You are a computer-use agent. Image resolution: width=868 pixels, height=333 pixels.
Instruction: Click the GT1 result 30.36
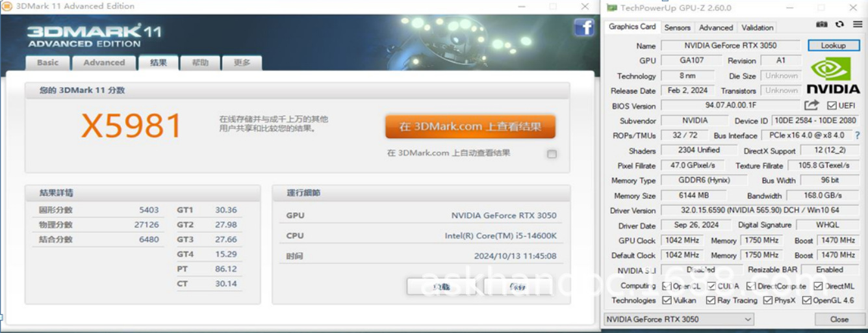point(226,210)
